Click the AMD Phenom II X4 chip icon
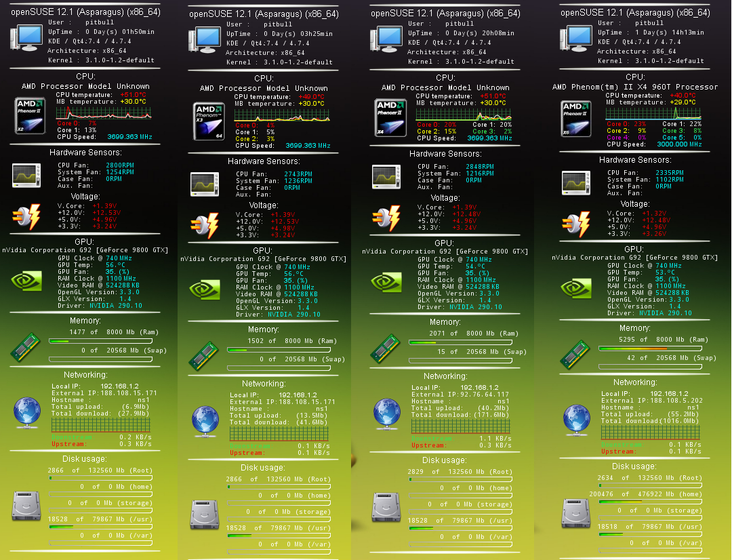 pyautogui.click(x=390, y=118)
